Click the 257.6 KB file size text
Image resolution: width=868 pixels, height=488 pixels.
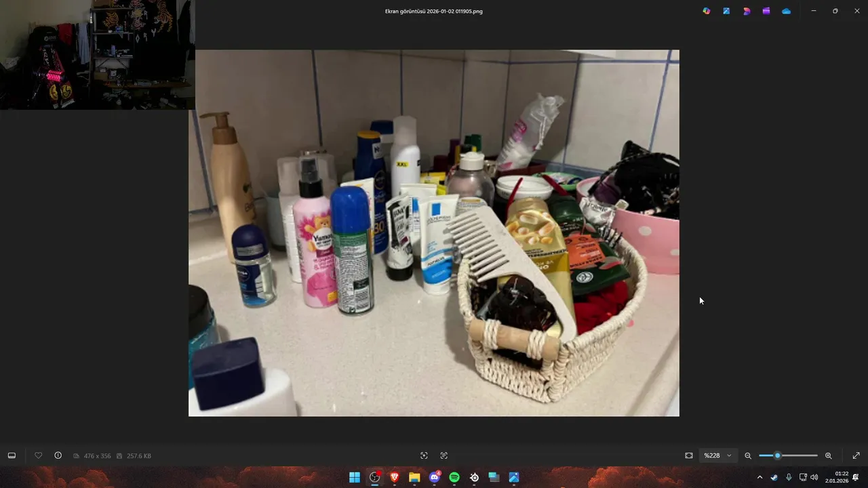[138, 456]
